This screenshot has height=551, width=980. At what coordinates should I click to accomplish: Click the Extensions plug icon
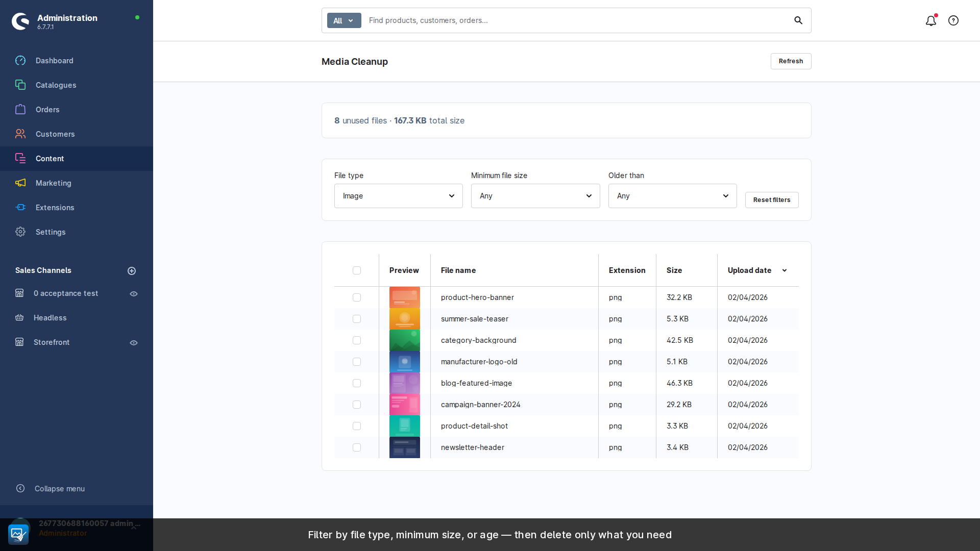tap(20, 208)
